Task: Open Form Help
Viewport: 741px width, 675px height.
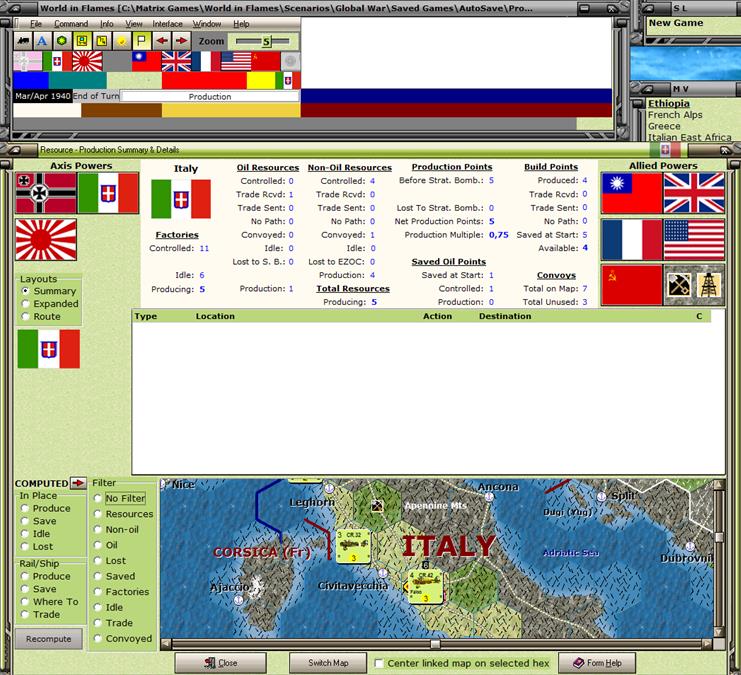Action: [x=597, y=663]
